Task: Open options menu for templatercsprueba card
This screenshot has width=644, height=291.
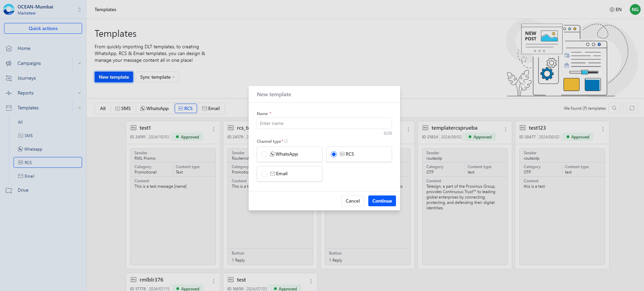Action: [505, 129]
